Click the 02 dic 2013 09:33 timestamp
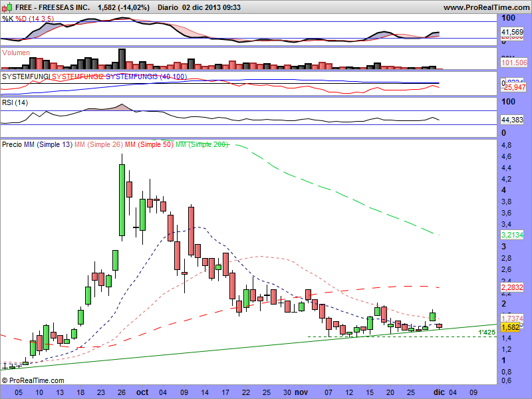 pyautogui.click(x=211, y=7)
